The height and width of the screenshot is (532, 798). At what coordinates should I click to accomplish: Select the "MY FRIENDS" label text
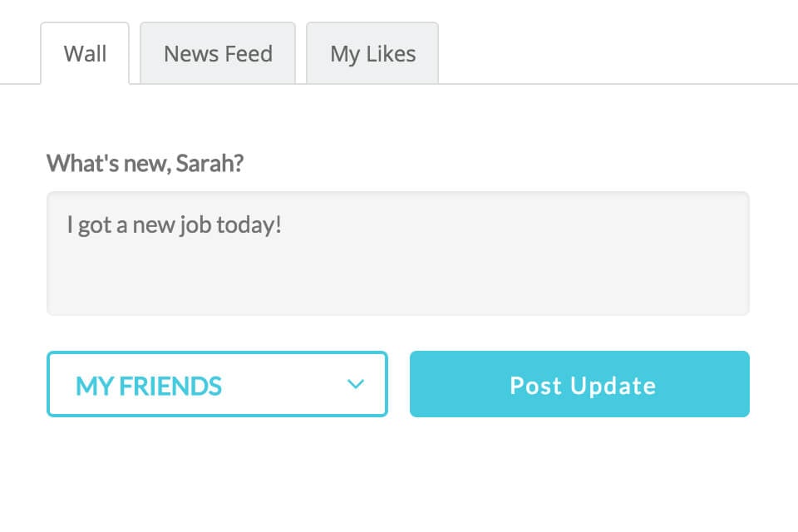(x=149, y=386)
